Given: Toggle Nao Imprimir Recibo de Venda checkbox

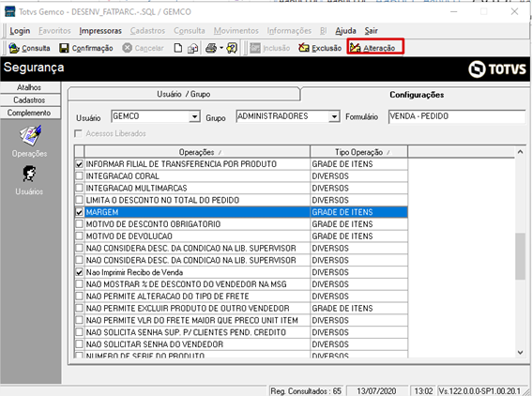Looking at the screenshot, I should point(79,272).
